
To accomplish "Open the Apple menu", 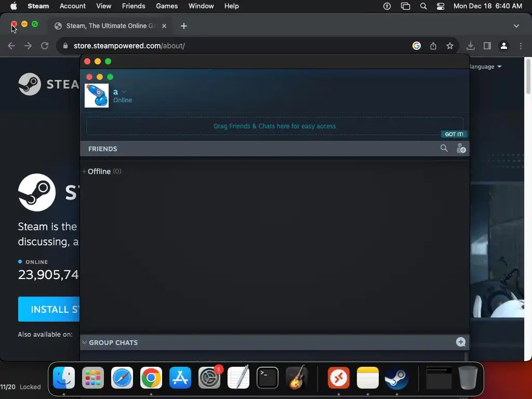I will pos(14,6).
